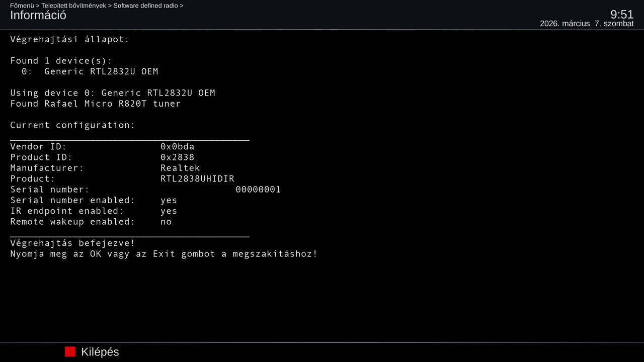Image resolution: width=644 pixels, height=362 pixels.
Task: Click the Product value RTL2838UHIDIR
Action: coord(197,178)
